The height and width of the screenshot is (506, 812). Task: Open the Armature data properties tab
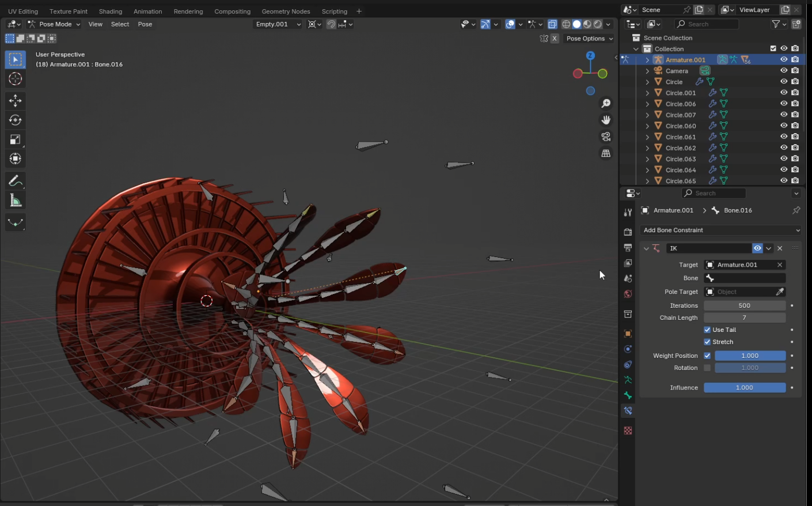coord(628,380)
